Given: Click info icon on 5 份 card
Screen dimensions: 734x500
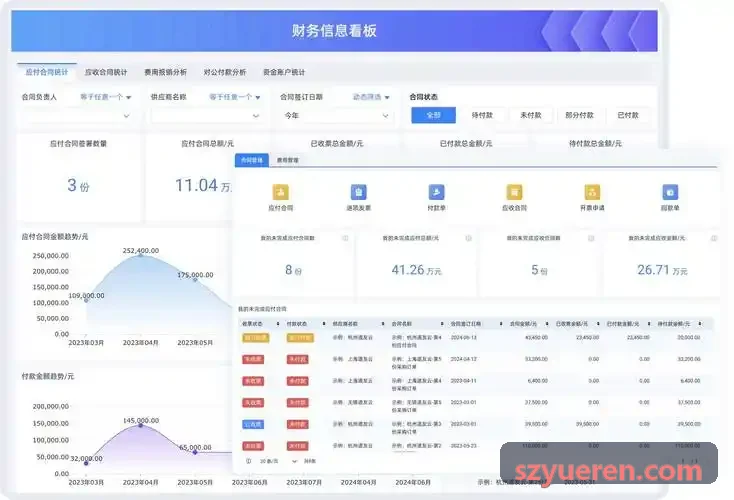Looking at the screenshot, I should click(x=591, y=238).
